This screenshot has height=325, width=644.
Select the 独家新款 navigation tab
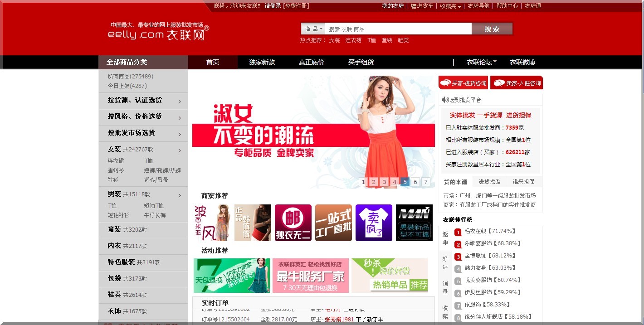pos(262,62)
